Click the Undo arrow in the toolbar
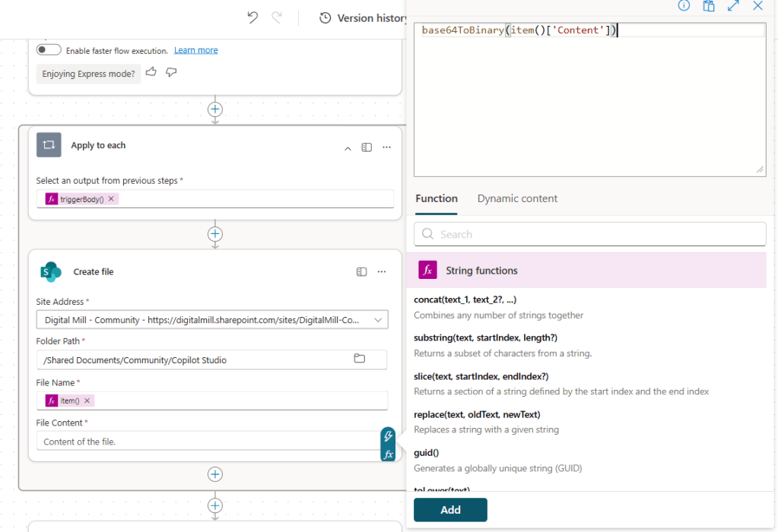The height and width of the screenshot is (532, 778). 252,17
